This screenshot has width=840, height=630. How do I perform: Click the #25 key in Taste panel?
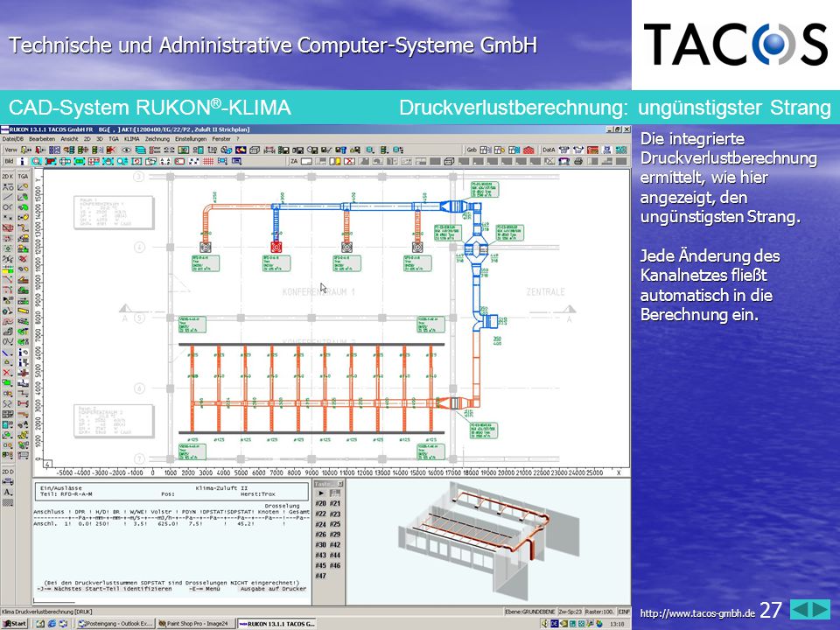tap(335, 524)
